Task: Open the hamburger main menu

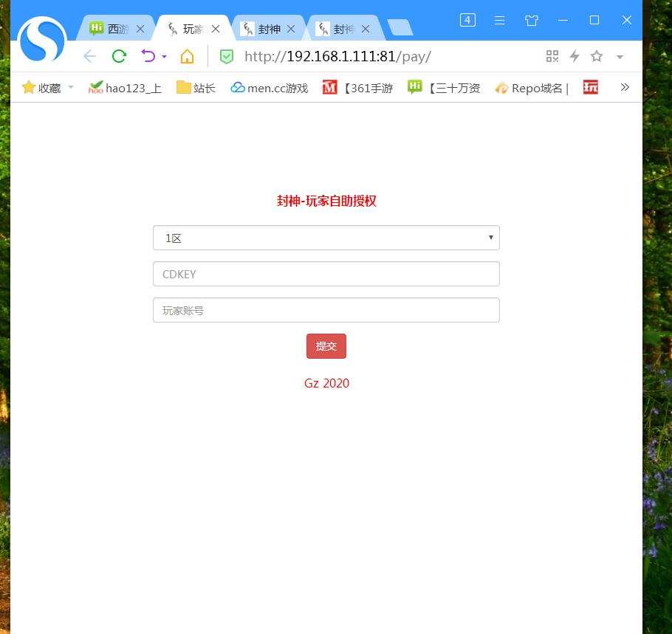Action: (500, 21)
